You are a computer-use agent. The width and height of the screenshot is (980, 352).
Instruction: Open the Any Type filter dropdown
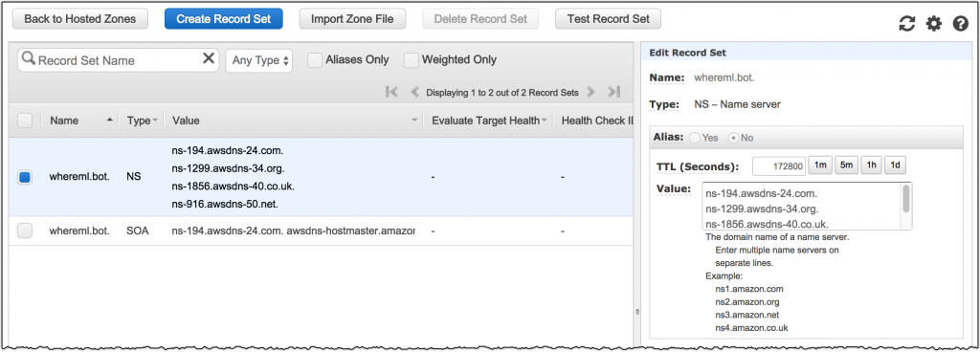pyautogui.click(x=258, y=60)
